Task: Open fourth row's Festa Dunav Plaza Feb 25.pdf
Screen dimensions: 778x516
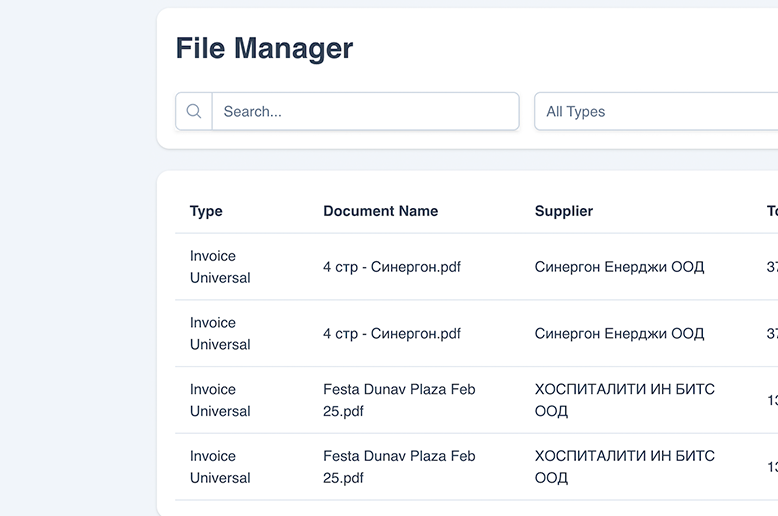Action: click(x=399, y=467)
